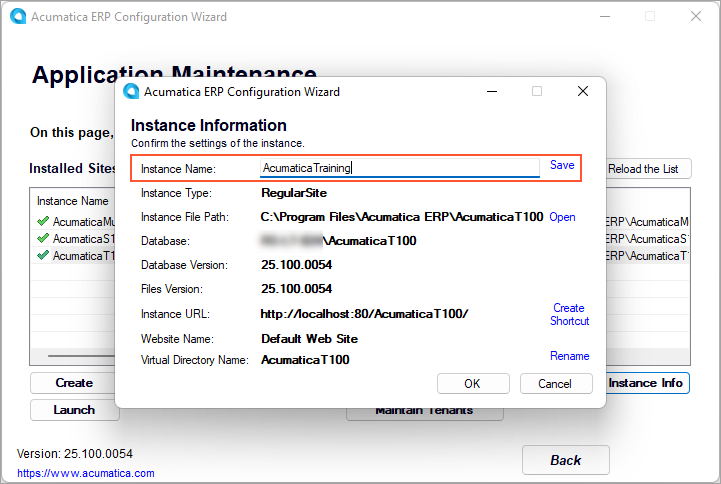Click green checkmark of second instance row
The width and height of the screenshot is (721, 484).
(42, 238)
